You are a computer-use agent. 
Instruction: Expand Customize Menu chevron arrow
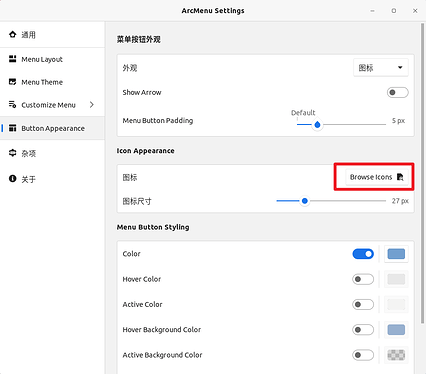(x=92, y=105)
